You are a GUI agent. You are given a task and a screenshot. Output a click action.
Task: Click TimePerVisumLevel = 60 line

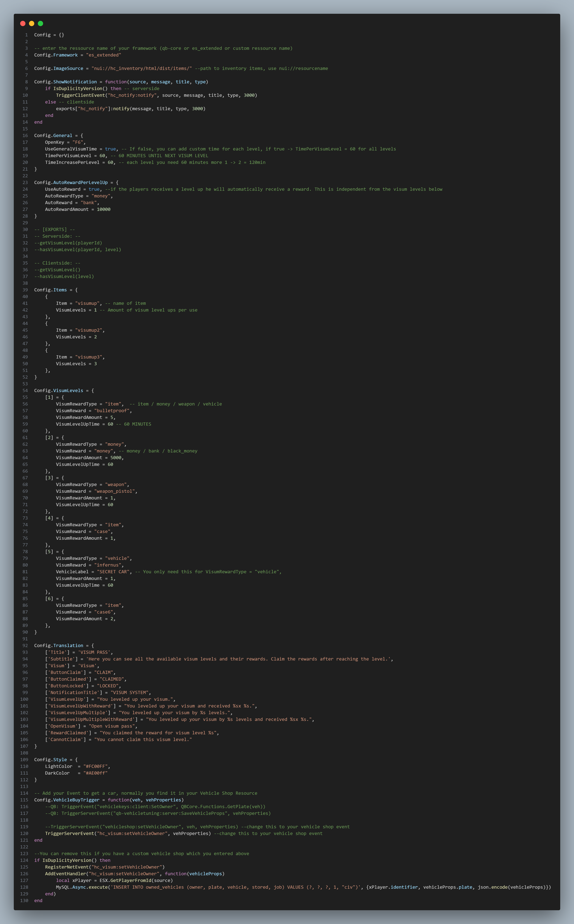pyautogui.click(x=76, y=156)
